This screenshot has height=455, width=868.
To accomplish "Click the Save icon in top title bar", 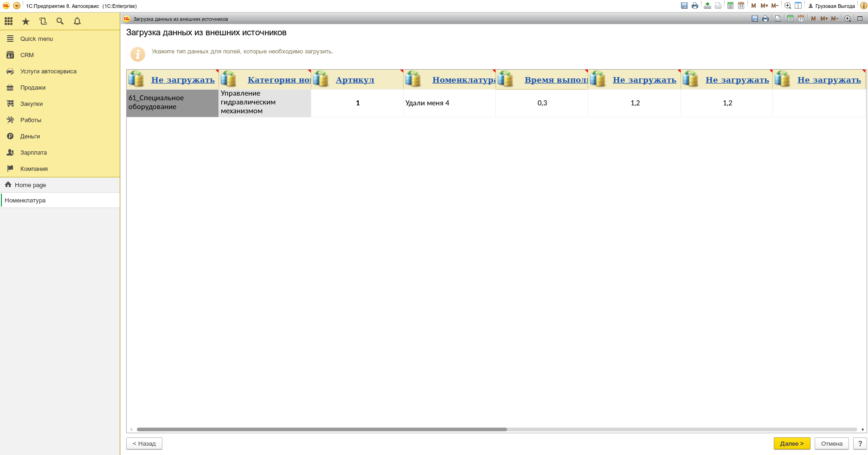I will 684,6.
